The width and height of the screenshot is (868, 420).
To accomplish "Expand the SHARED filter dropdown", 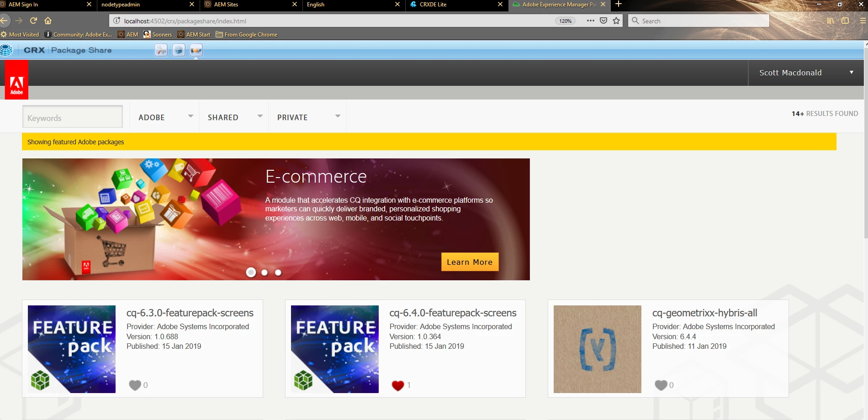I will [234, 117].
